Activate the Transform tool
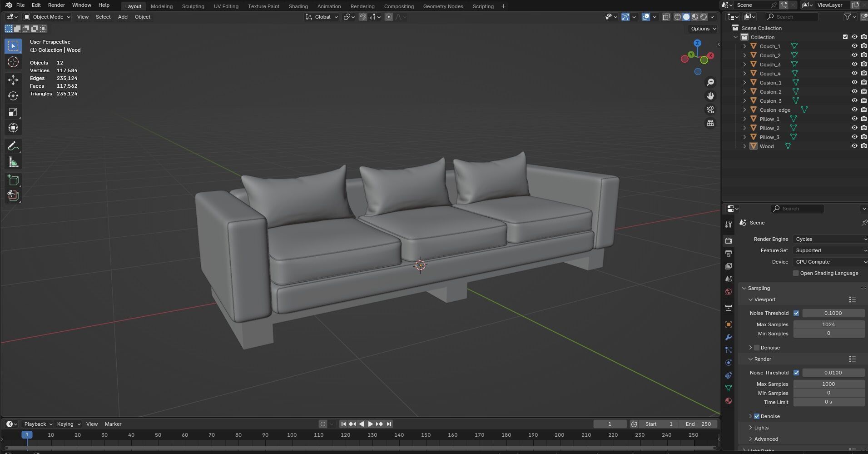The image size is (868, 454). point(13,128)
